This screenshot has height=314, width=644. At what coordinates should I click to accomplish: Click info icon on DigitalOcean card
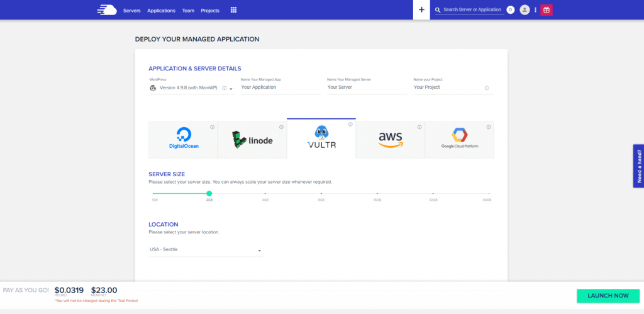coord(213,127)
